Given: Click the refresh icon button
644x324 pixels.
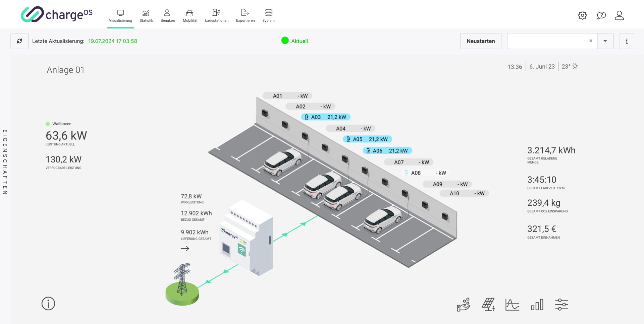Looking at the screenshot, I should pyautogui.click(x=19, y=41).
